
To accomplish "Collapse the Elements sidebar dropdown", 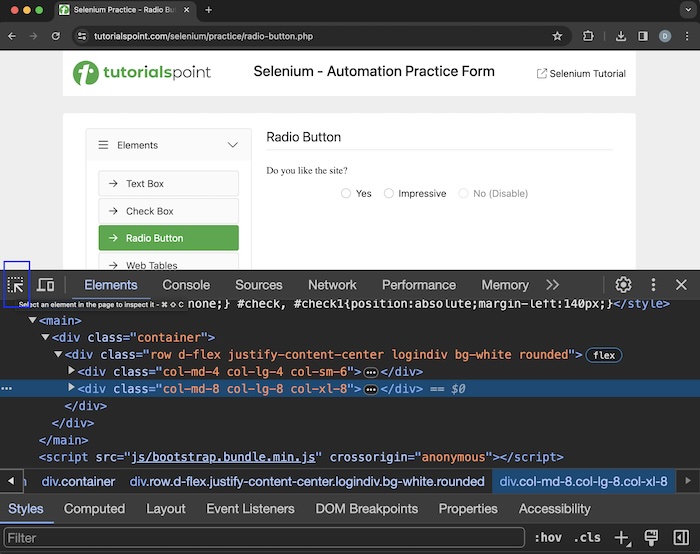I will (x=232, y=145).
